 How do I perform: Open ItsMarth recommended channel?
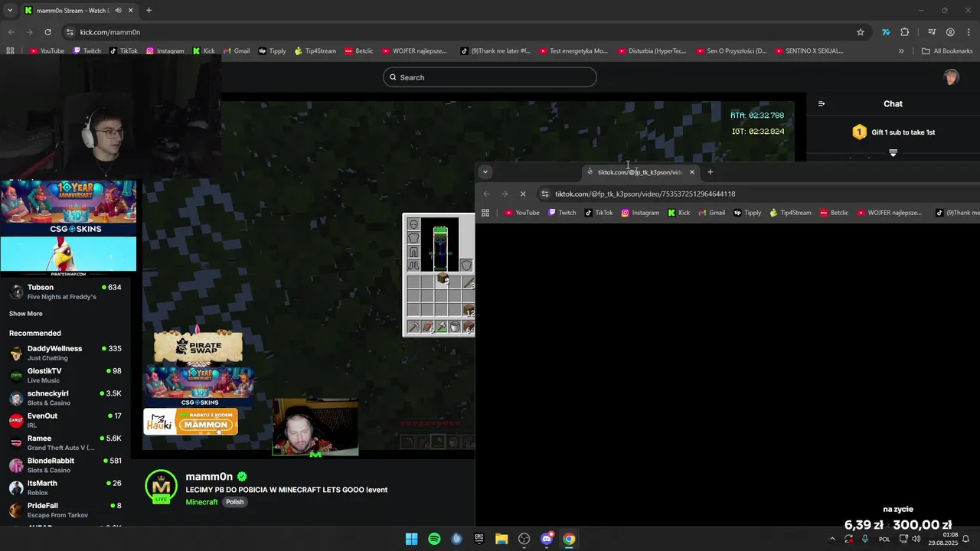(x=65, y=487)
